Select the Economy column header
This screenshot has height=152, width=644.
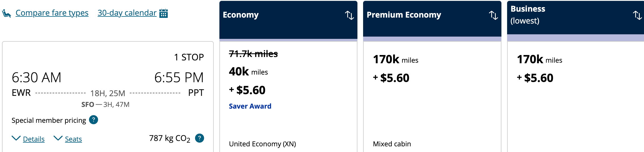[x=288, y=20]
